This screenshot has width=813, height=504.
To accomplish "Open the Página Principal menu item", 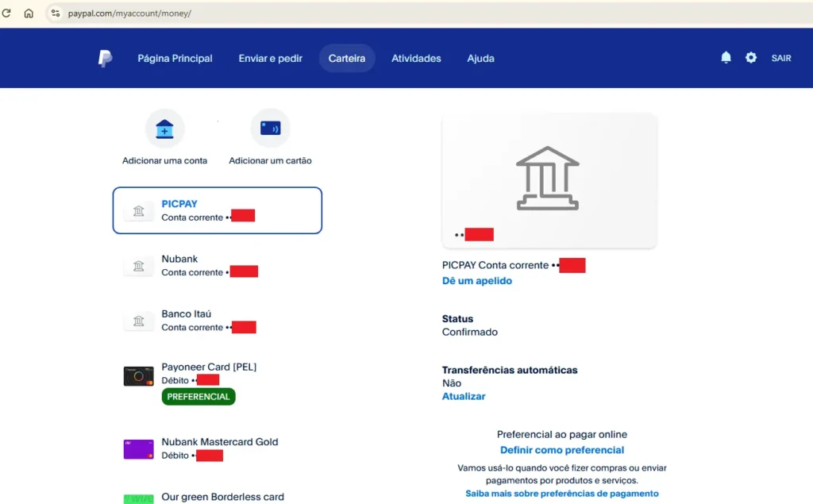I will [x=175, y=58].
